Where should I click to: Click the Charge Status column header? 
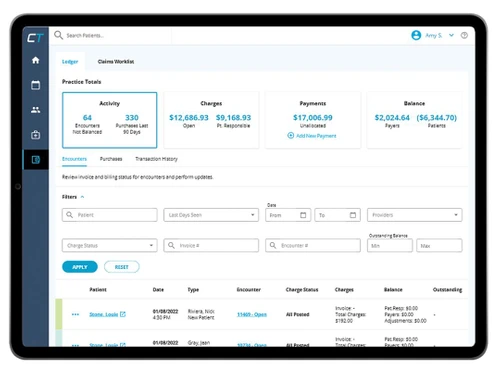tap(302, 290)
